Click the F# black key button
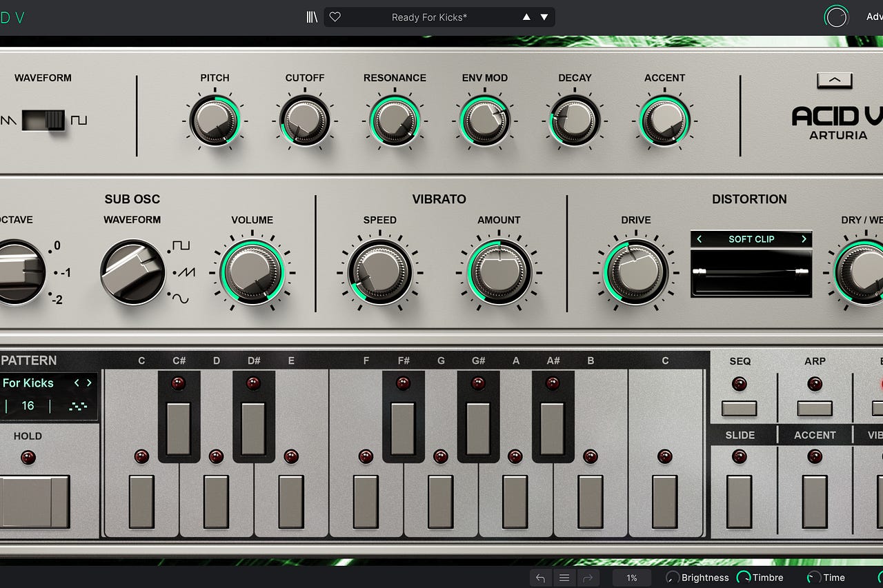The height and width of the screenshot is (588, 883). (403, 429)
